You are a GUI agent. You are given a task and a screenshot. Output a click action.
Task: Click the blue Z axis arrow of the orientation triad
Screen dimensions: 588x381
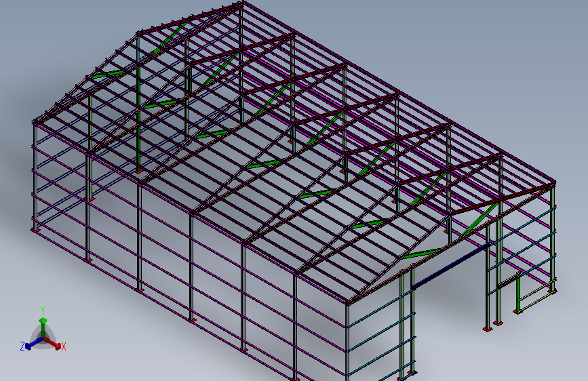34,343
